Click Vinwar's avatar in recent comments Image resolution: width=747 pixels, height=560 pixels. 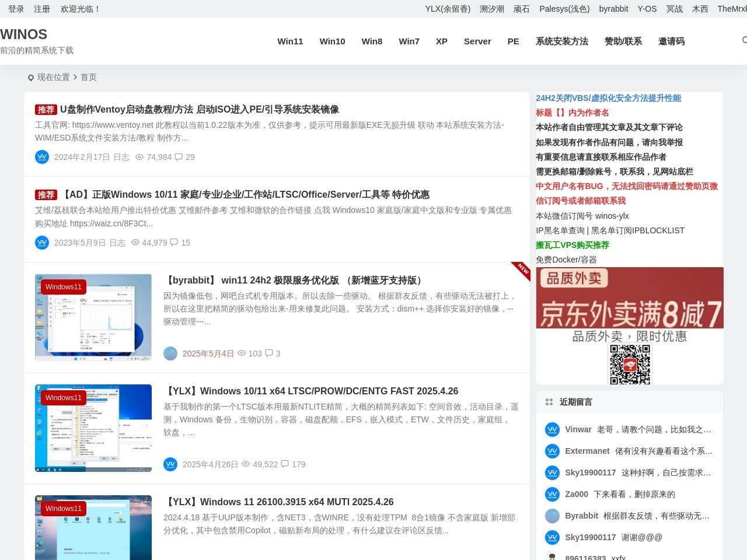[552, 430]
